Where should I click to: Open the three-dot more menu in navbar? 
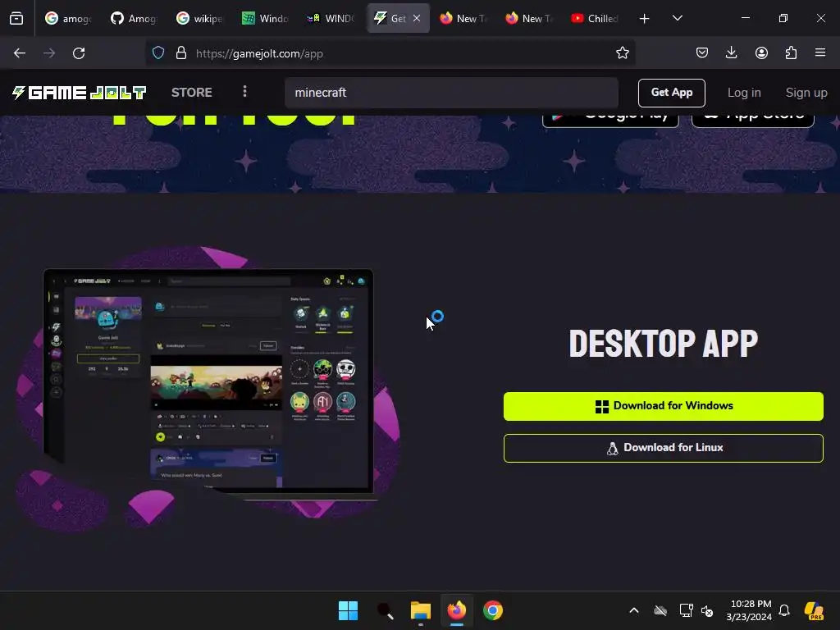pos(244,92)
